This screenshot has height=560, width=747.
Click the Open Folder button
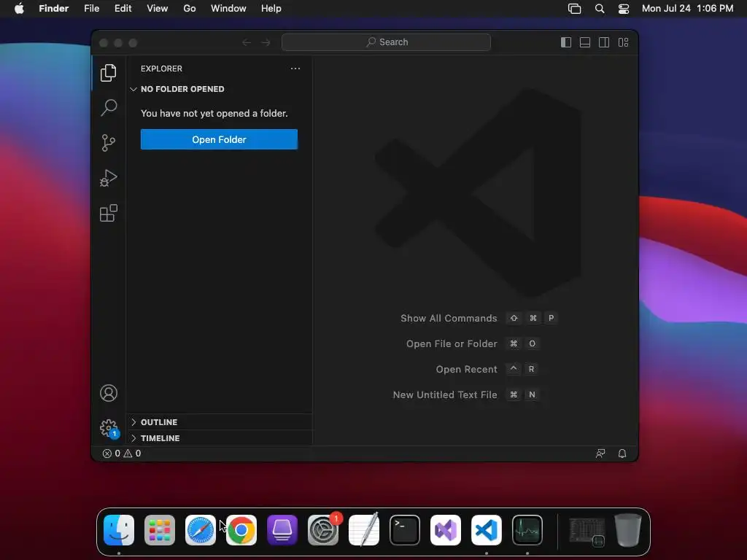tap(219, 139)
